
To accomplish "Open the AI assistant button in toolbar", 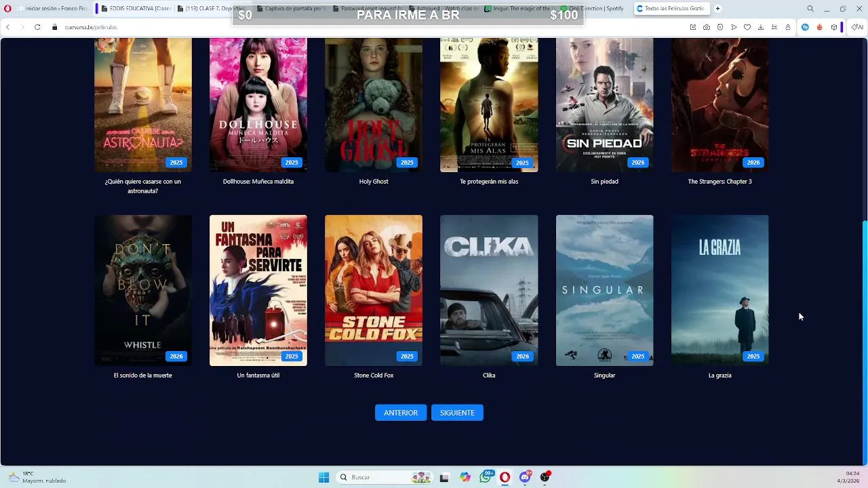I will click(857, 27).
